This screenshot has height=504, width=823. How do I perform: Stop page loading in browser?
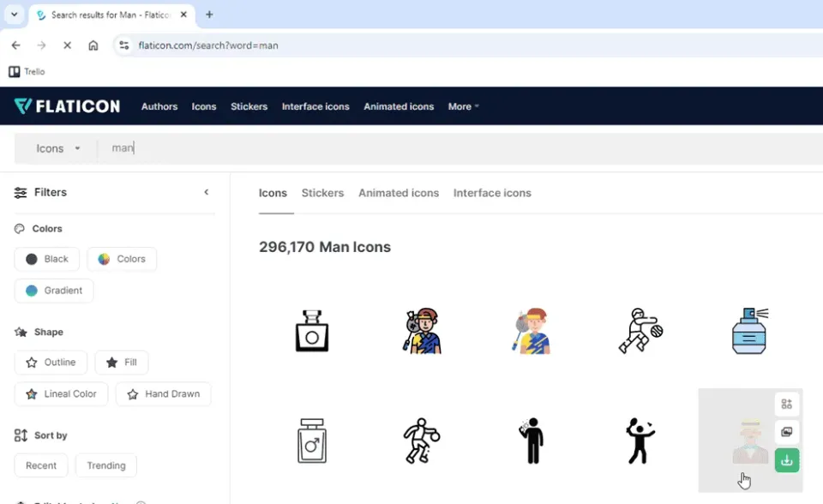coord(67,45)
